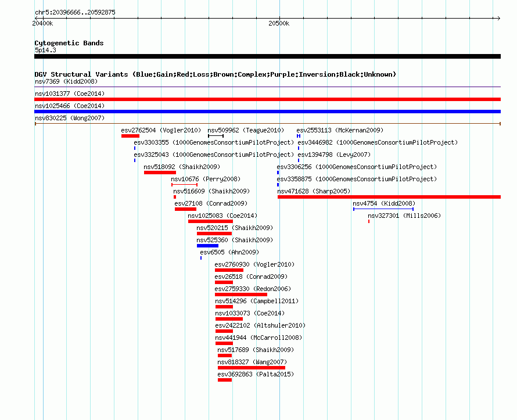Click the esv2762504 (Vogler2010) label
Image resolution: width=517 pixels, height=420 pixels.
[x=161, y=130]
